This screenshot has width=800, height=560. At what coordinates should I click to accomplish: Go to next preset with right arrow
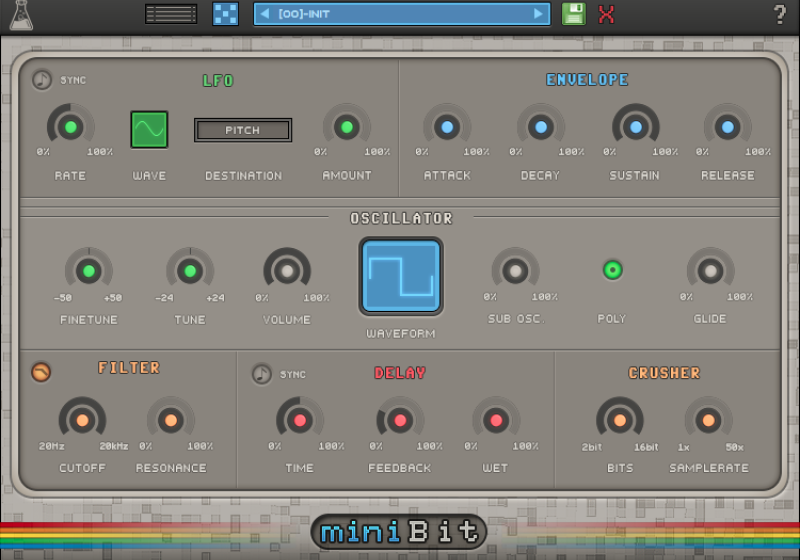[x=539, y=14]
